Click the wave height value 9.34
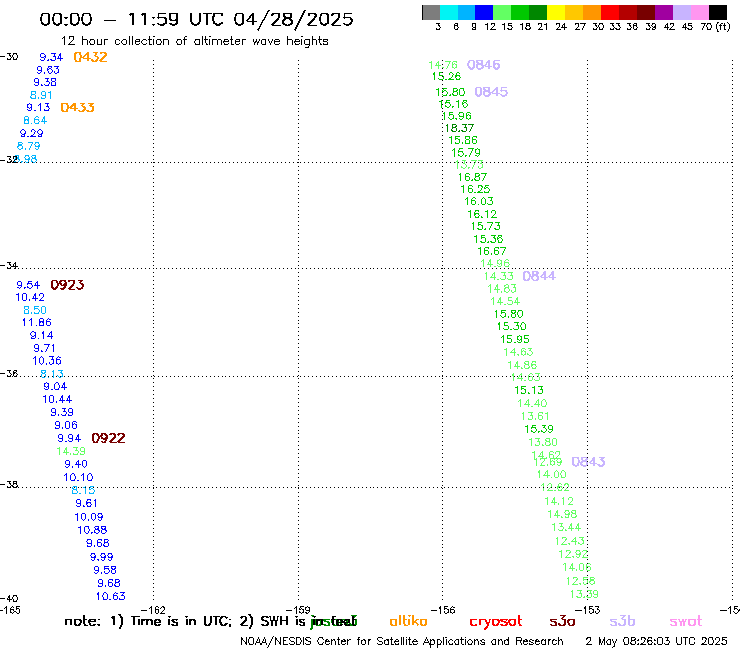This screenshot has width=740, height=650. coord(51,57)
